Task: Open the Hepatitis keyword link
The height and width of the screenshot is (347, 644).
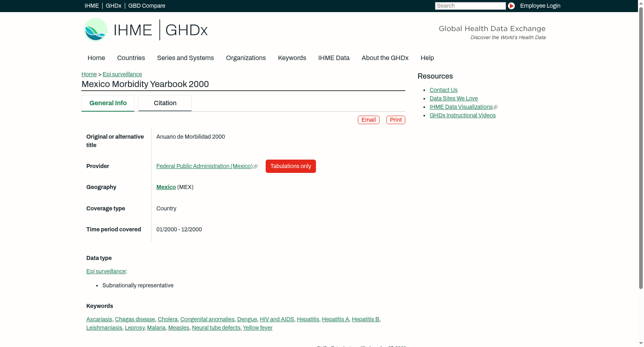Action: point(308,319)
